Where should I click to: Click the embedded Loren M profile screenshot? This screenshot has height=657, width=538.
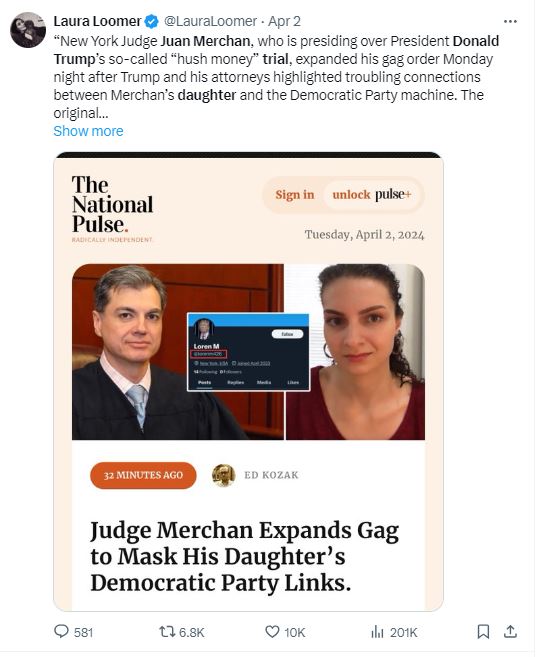pos(248,352)
